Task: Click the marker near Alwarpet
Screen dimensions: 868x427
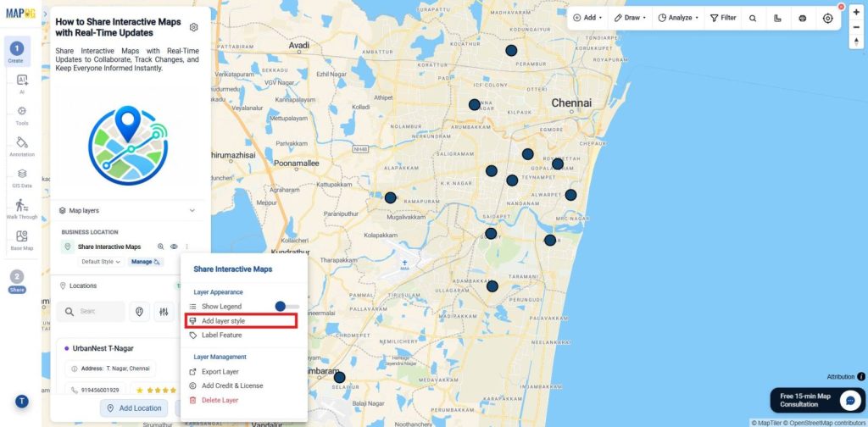Action: [570, 195]
